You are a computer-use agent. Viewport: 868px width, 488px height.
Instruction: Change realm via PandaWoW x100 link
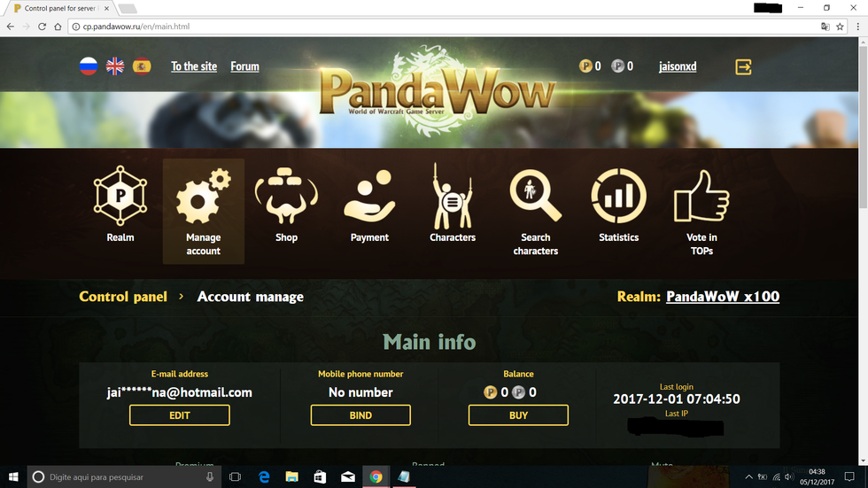tap(723, 297)
